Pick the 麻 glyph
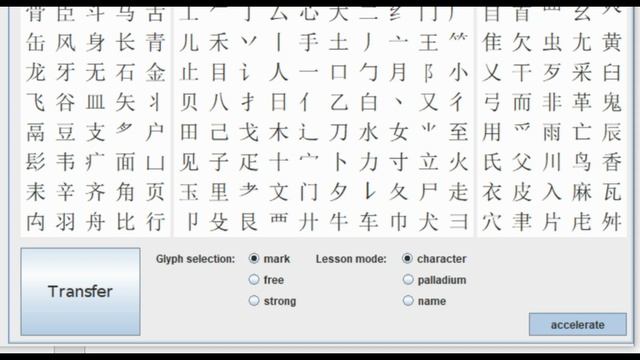Viewport: 640px width, 360px height. click(582, 192)
